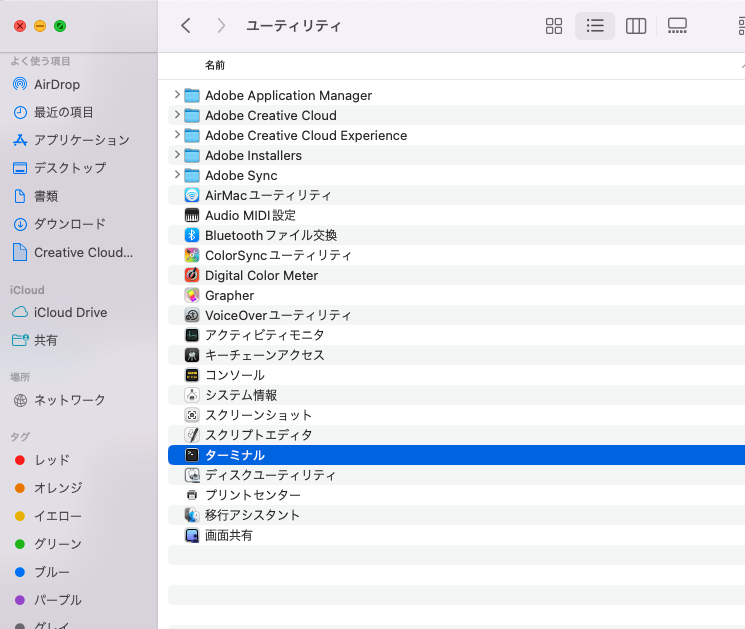Click the window title ユーティリティ
Screen dimensions: 745x629
pyautogui.click(x=294, y=26)
